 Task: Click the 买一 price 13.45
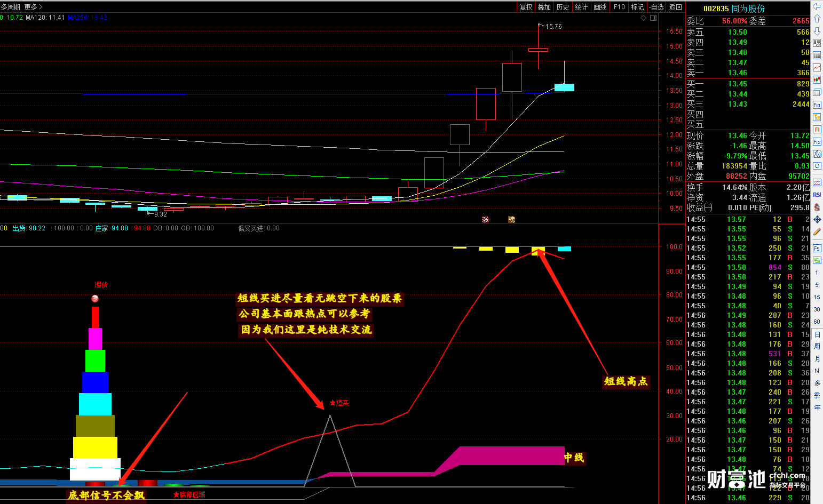click(x=738, y=84)
